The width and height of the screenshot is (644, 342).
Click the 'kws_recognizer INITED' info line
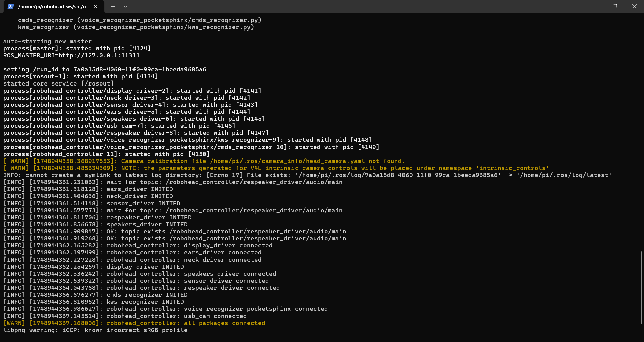[x=145, y=302]
